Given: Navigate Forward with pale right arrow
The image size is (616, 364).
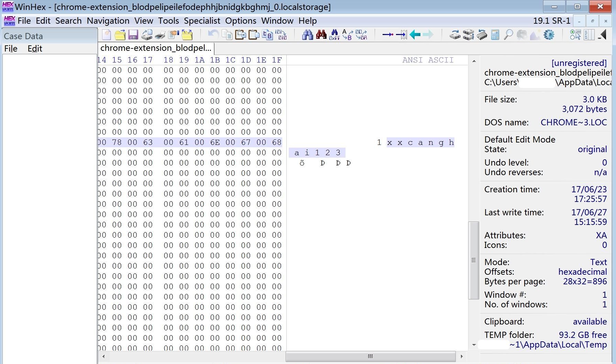Looking at the screenshot, I should pos(428,35).
